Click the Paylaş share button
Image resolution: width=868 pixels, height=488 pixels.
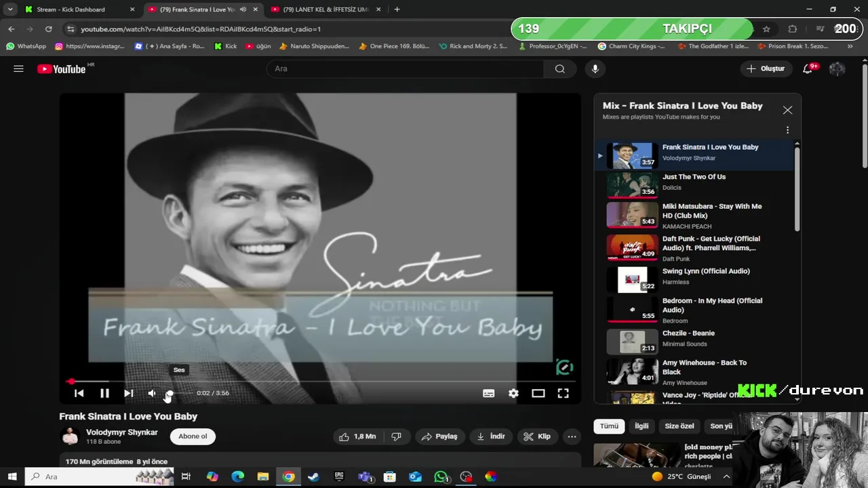tap(439, 436)
